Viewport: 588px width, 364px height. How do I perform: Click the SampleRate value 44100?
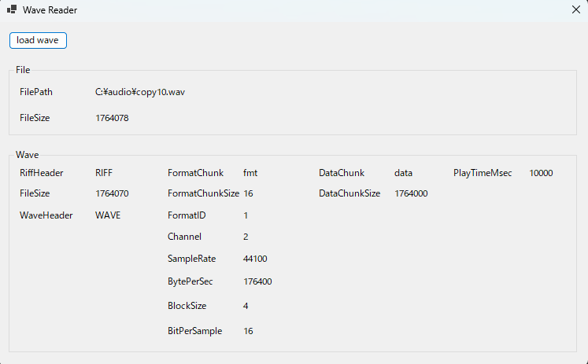tap(256, 259)
